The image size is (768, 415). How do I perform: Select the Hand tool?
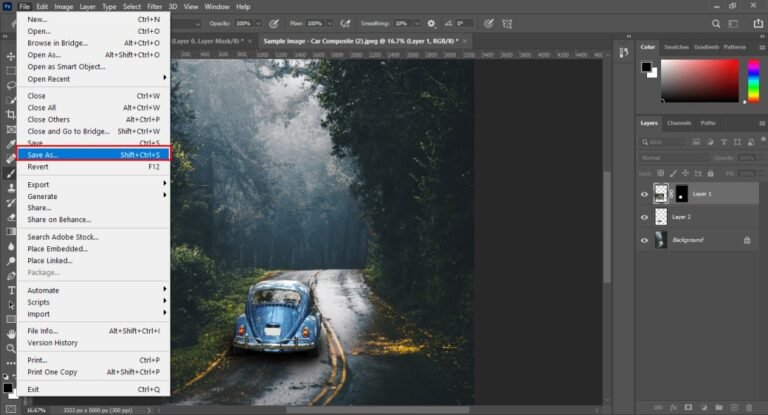(11, 334)
